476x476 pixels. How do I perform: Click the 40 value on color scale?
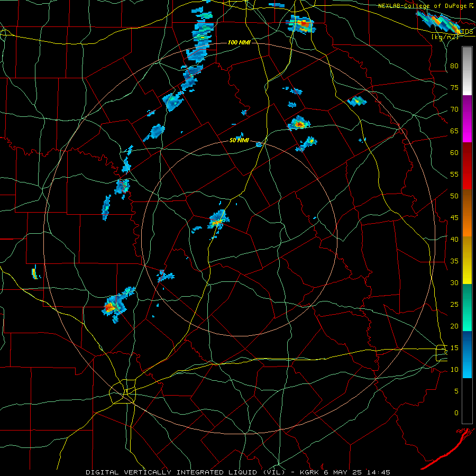point(454,240)
